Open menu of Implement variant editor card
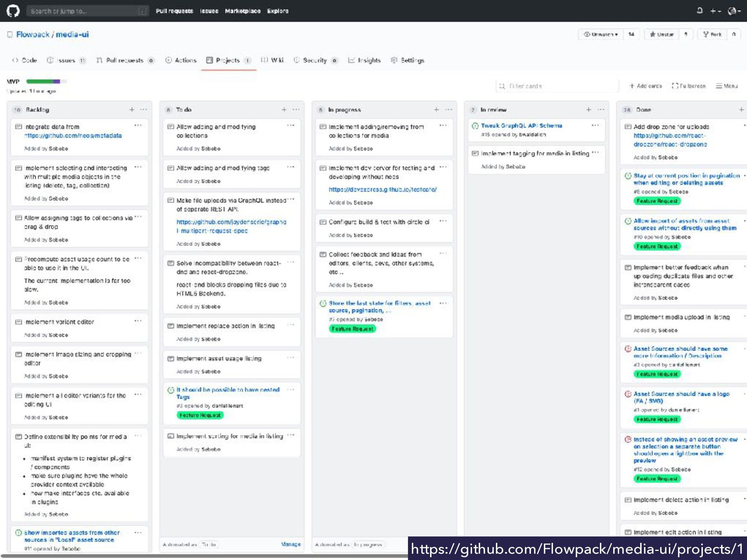Screen dimensions: 747x560 click(x=138, y=321)
